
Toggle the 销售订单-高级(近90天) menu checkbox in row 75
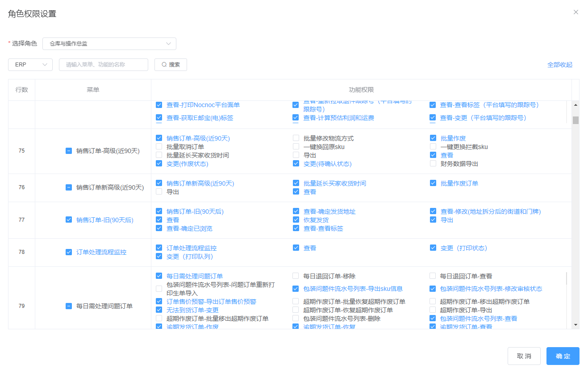click(x=69, y=151)
